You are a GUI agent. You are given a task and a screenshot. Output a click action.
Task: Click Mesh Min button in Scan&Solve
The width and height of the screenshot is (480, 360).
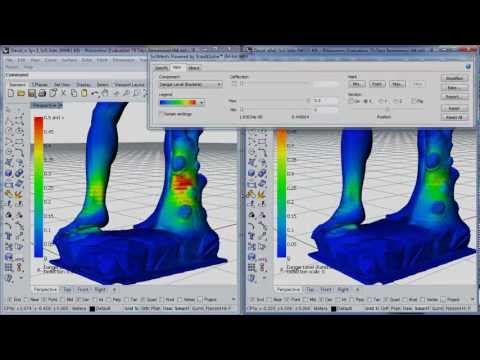pyautogui.click(x=357, y=84)
